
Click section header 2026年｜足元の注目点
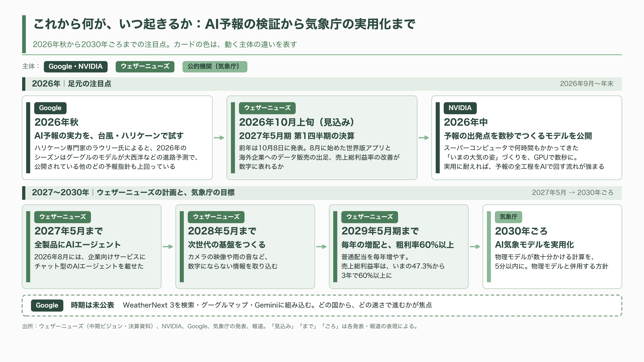tap(71, 84)
